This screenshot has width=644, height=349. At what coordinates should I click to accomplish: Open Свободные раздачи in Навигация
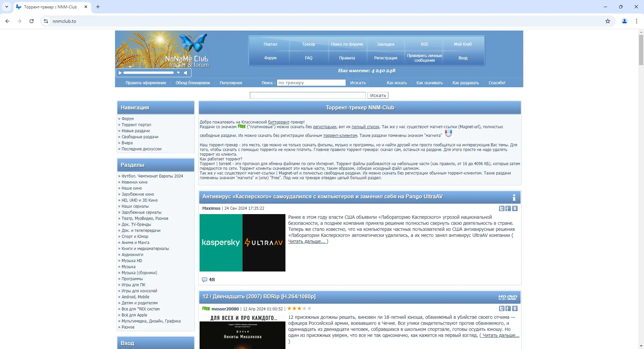tap(140, 137)
